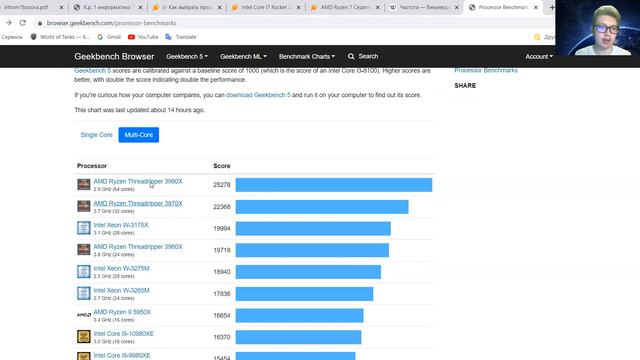Image resolution: width=640 pixels, height=360 pixels.
Task: Open the Search link in navbar
Action: pos(363,56)
